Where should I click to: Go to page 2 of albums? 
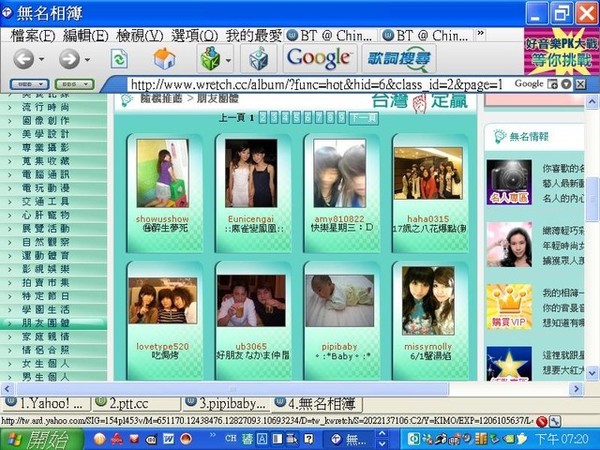pos(262,117)
